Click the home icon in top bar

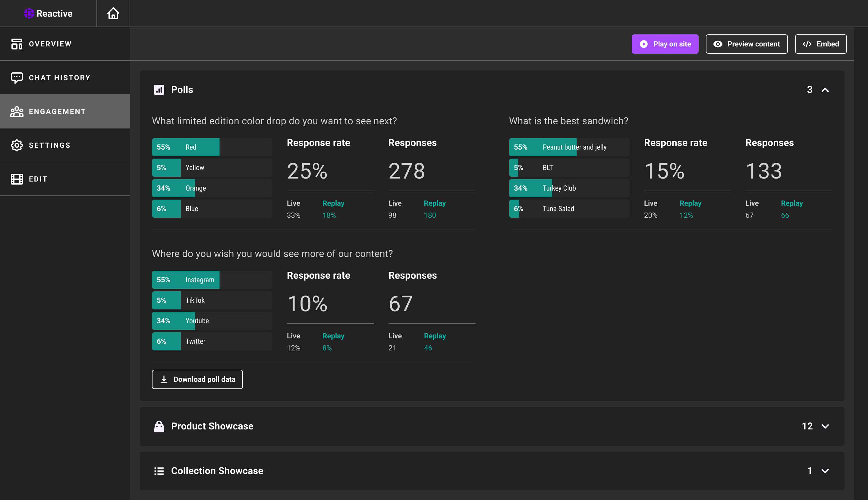point(113,13)
